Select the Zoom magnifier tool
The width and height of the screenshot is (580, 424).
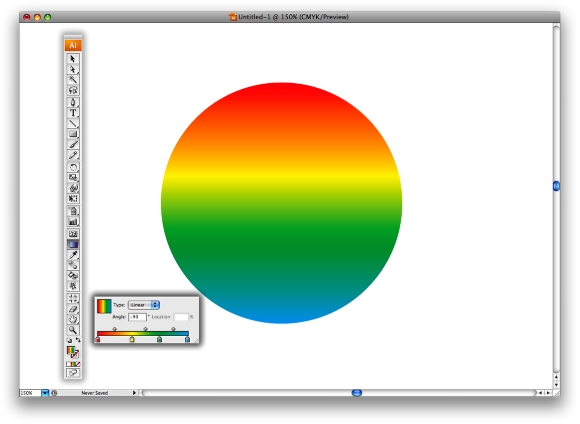click(73, 330)
